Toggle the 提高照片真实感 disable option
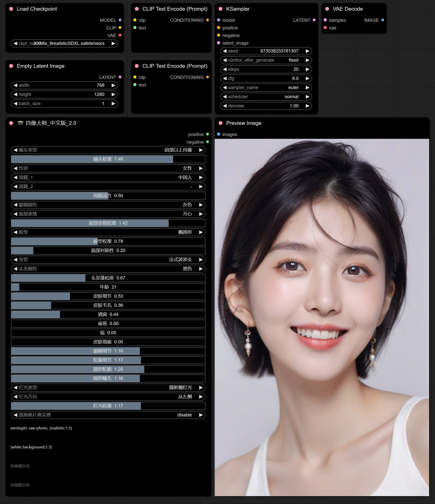435x504 pixels. [108, 415]
